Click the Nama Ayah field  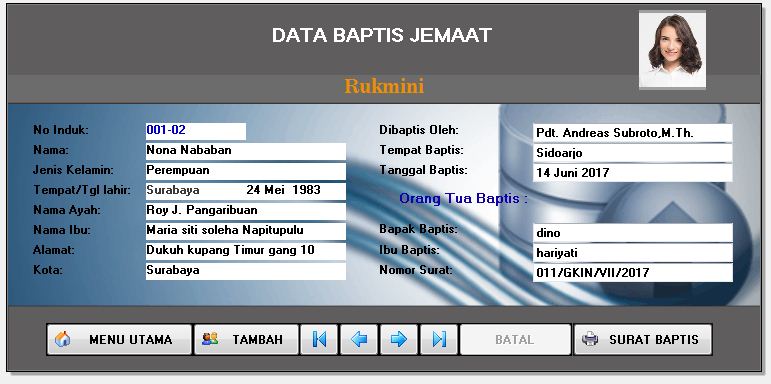(x=246, y=211)
